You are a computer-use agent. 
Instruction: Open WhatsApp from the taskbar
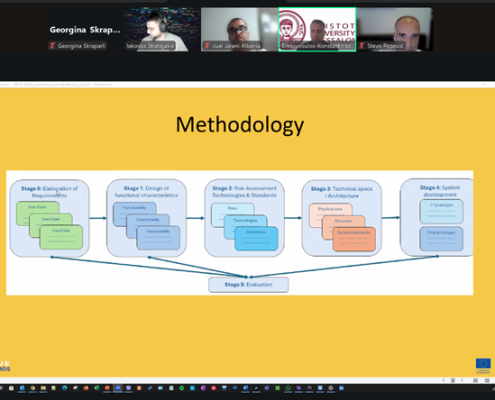tap(288, 388)
